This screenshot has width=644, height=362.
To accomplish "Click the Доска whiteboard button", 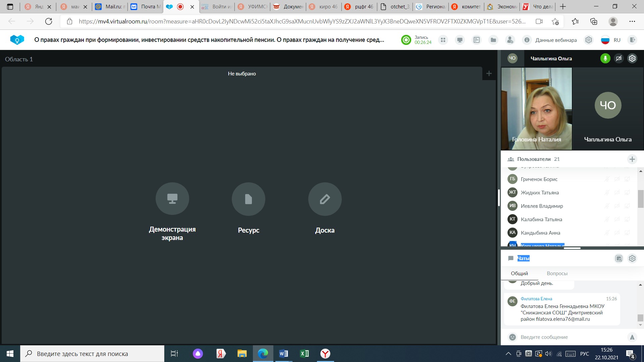I will (x=325, y=199).
